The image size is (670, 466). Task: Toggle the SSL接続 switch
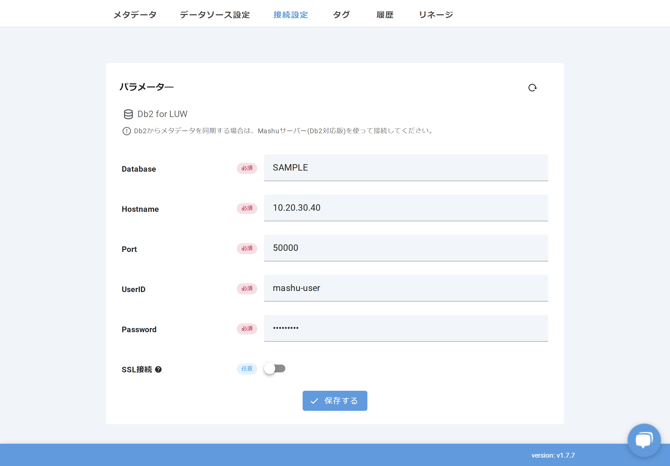tap(274, 369)
